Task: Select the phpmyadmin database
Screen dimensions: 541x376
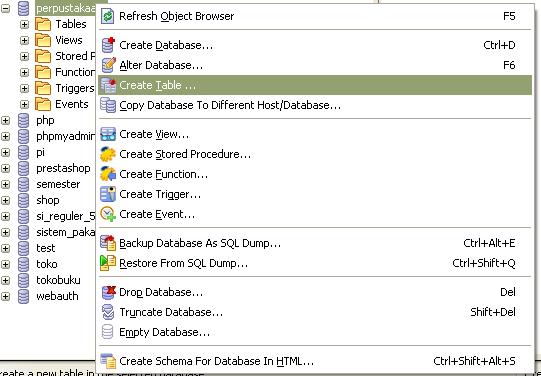Action: [65, 137]
